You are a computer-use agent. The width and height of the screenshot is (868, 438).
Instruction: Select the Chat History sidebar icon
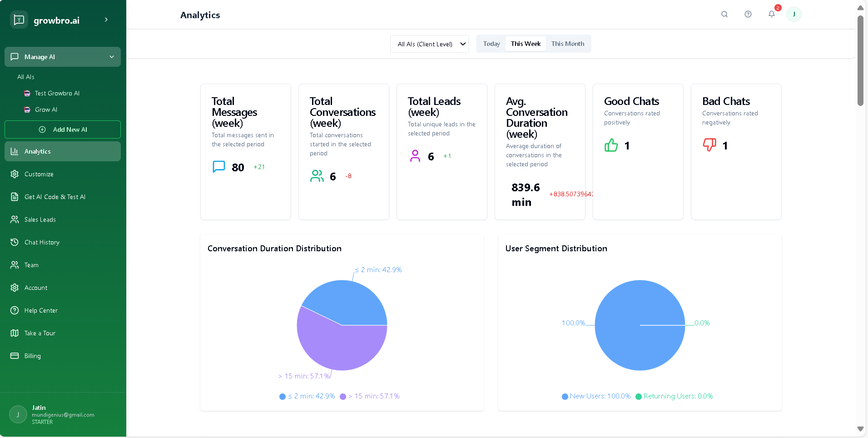[x=15, y=242]
